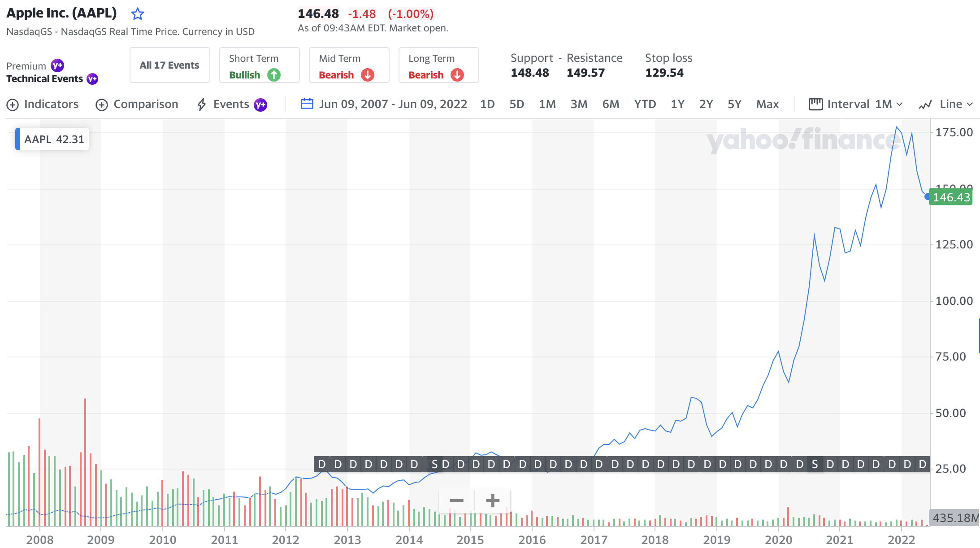Click the 2014 stock split S marker
The width and height of the screenshot is (980, 548).
(x=434, y=465)
